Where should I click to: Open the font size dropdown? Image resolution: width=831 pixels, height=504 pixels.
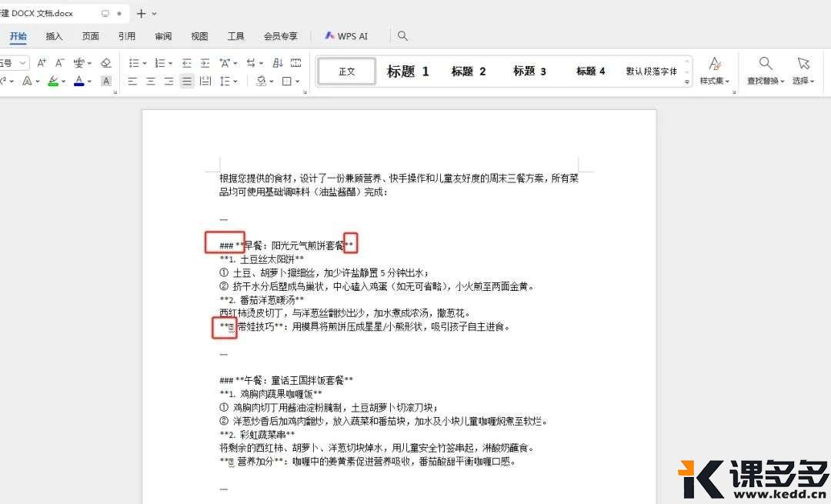pos(23,62)
